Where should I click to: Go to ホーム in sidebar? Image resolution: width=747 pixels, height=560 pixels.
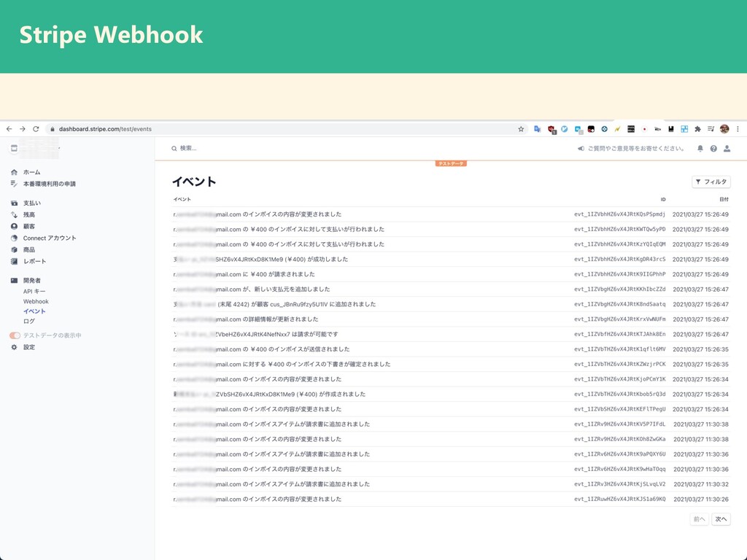pyautogui.click(x=31, y=172)
